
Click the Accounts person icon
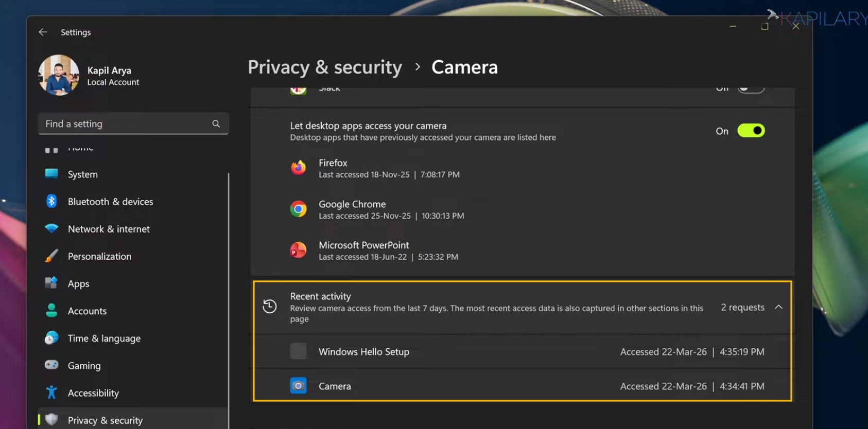coord(51,310)
